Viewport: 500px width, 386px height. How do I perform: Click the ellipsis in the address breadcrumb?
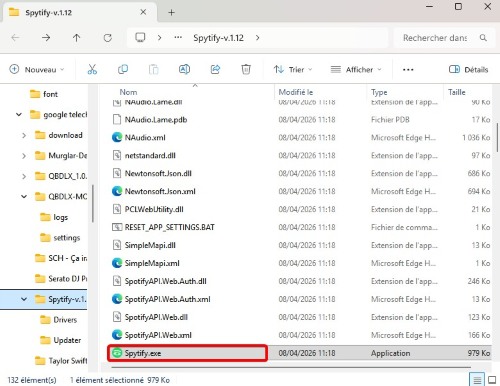coord(178,37)
